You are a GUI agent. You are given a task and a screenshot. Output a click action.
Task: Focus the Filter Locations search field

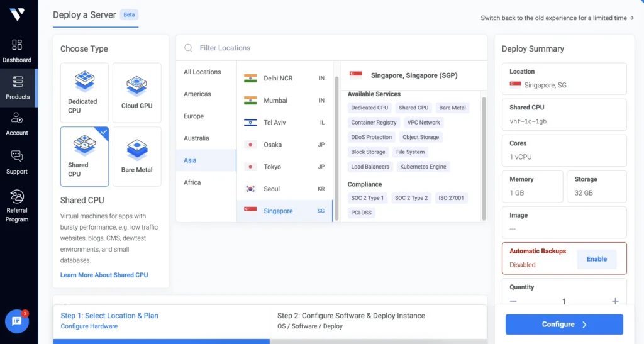tap(331, 48)
